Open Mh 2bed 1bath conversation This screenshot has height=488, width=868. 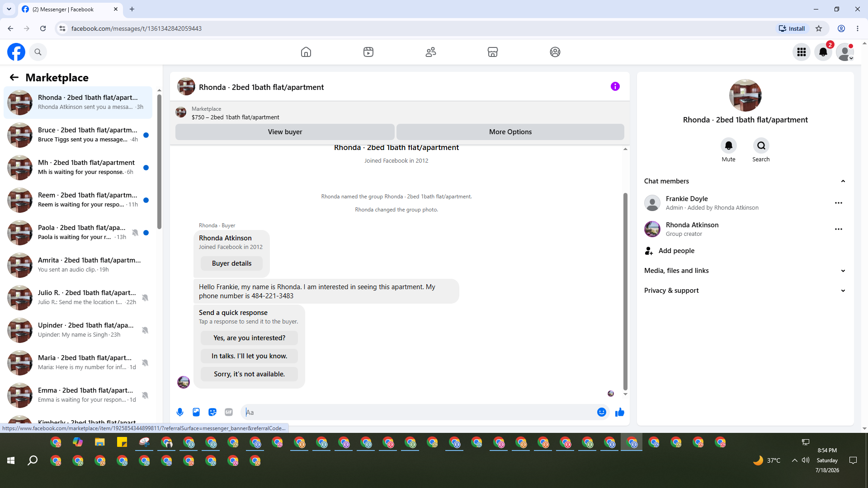(x=78, y=167)
